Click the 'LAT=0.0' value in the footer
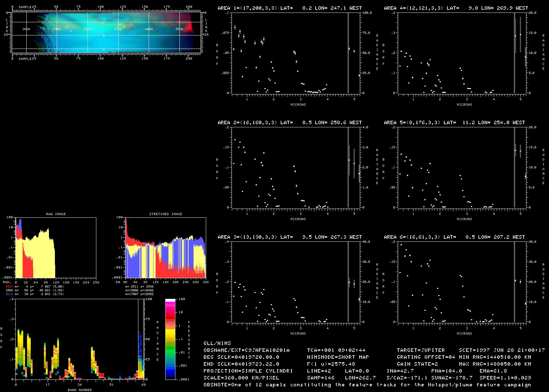The image size is (549, 392). click(x=357, y=371)
